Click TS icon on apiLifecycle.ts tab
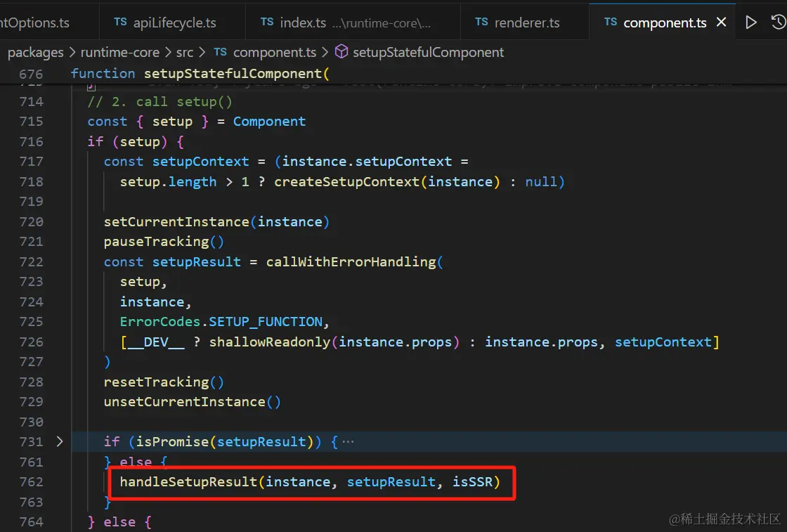The image size is (787, 532). [120, 22]
